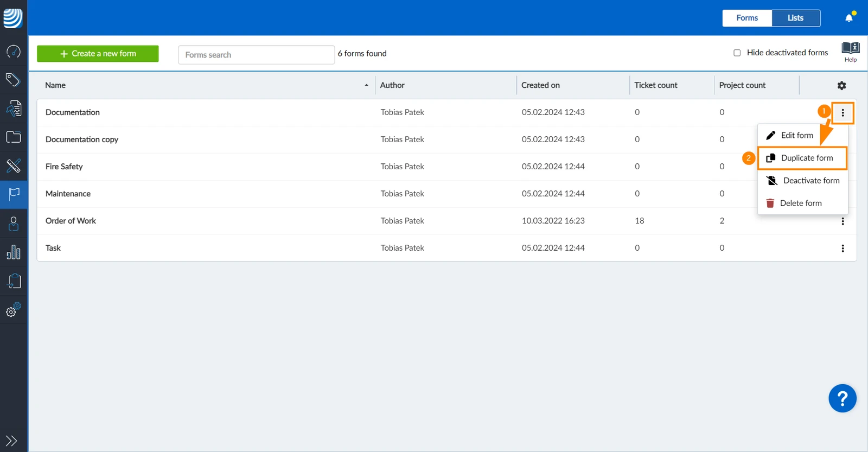Switch to the Lists tab
The image size is (868, 452).
796,18
